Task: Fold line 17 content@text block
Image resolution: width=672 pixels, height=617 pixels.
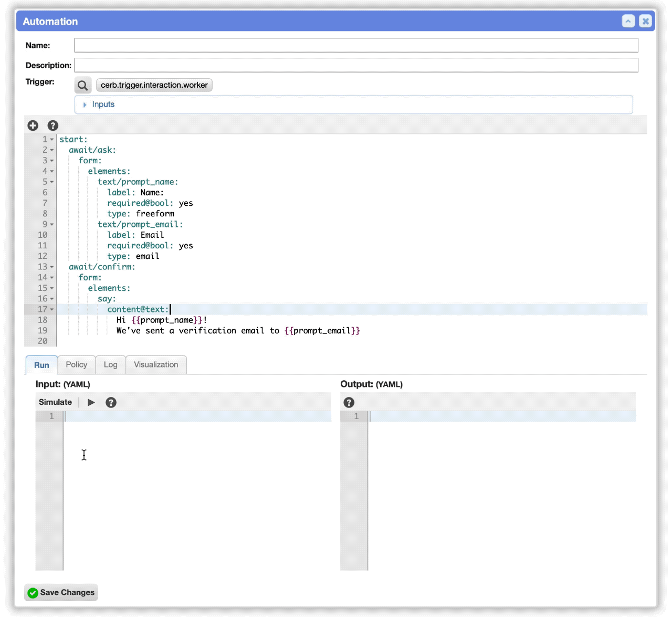Action: click(52, 310)
